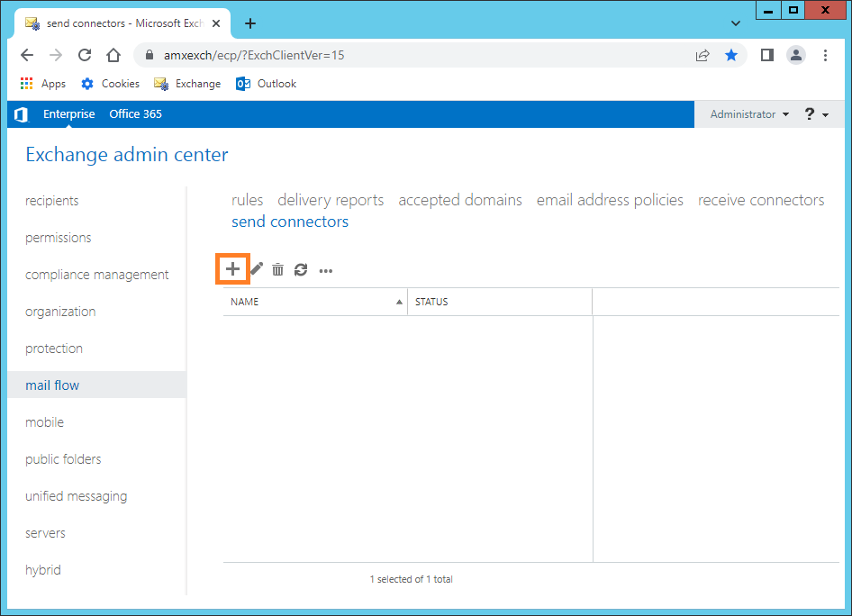Go to recipients in the left navigation
This screenshot has height=616, width=852.
pyautogui.click(x=51, y=201)
